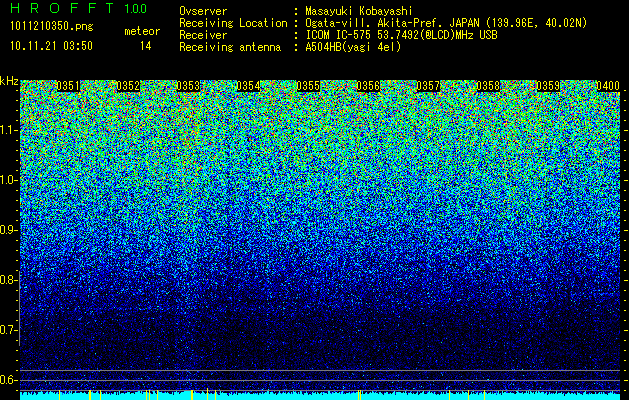Image resolution: width=629 pixels, height=400 pixels.
Task: Click the Receiving antenna label
Action: [x=230, y=47]
